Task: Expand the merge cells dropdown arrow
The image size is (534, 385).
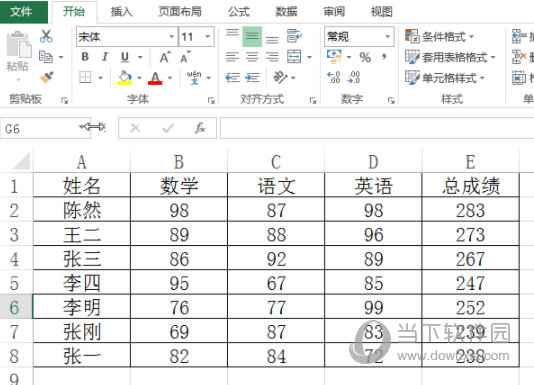Action: (310, 57)
